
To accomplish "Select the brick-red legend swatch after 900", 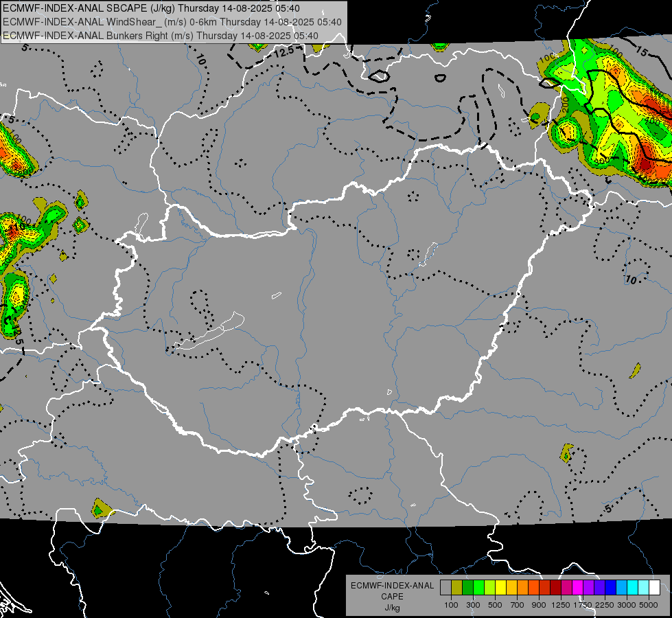I will 545,588.
